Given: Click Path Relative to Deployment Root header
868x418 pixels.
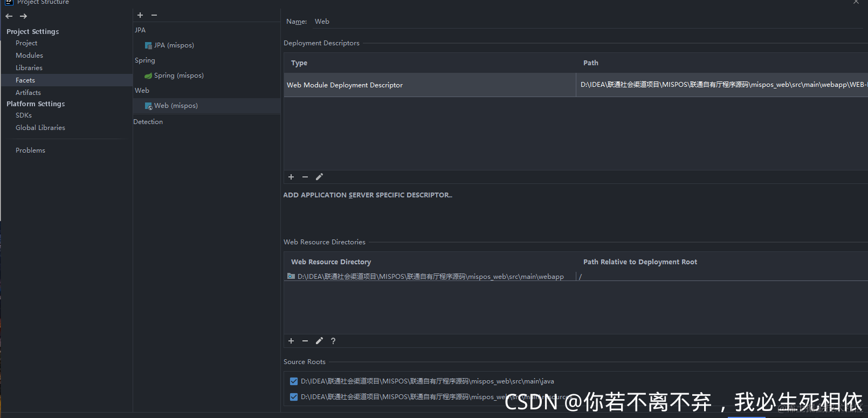Looking at the screenshot, I should (x=640, y=262).
